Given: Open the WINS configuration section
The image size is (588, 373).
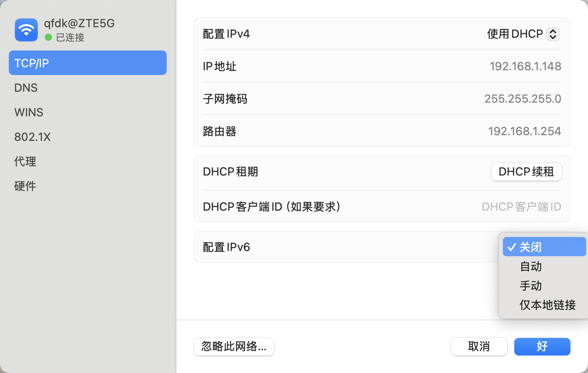Looking at the screenshot, I should pos(28,112).
